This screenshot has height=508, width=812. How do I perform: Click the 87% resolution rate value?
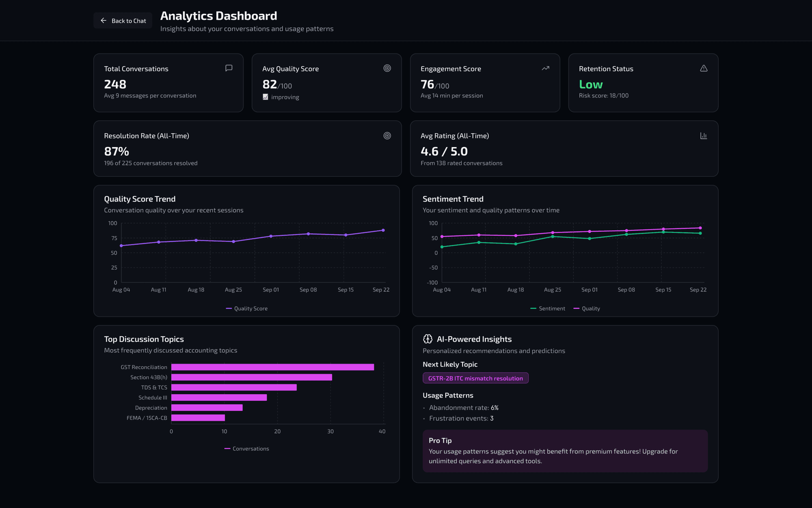click(x=117, y=151)
